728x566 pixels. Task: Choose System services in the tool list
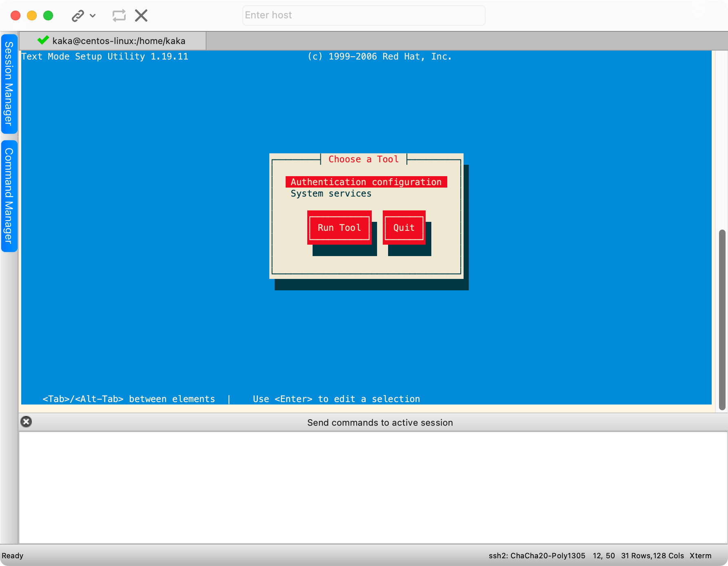(x=331, y=194)
